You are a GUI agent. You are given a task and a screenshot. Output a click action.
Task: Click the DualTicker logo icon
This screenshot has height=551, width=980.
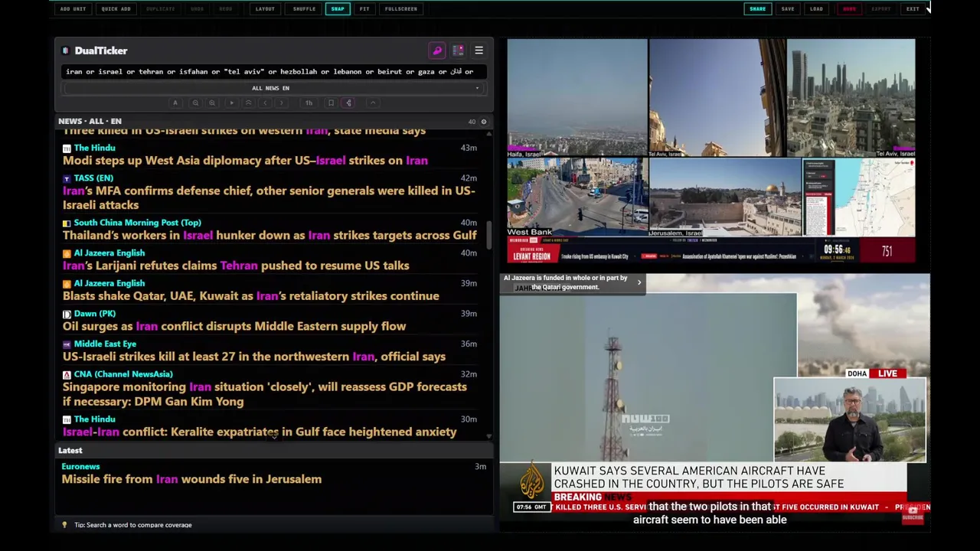[x=66, y=51]
